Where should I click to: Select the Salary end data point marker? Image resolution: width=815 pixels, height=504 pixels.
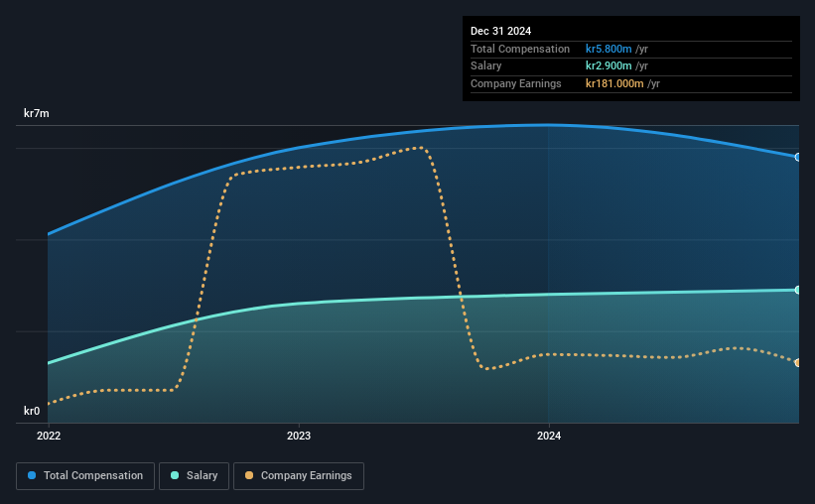(798, 290)
